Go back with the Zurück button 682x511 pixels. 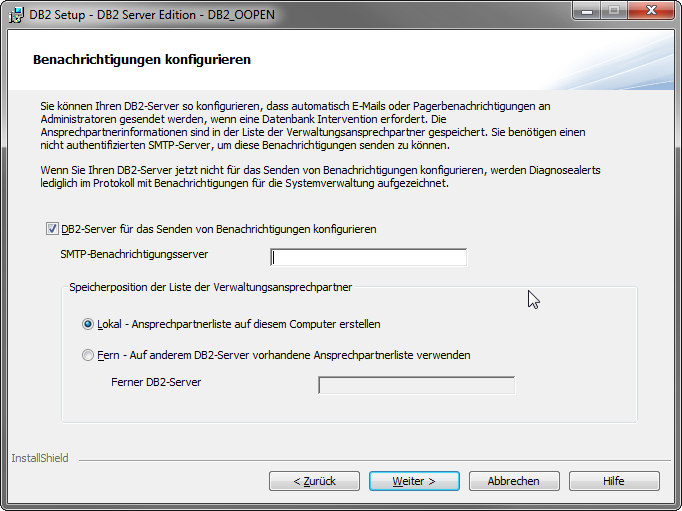click(x=314, y=481)
